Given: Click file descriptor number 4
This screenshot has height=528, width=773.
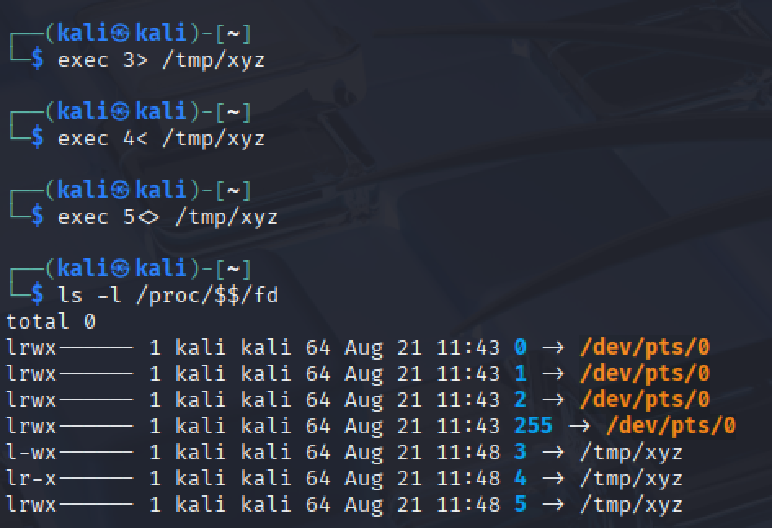Looking at the screenshot, I should tap(520, 478).
